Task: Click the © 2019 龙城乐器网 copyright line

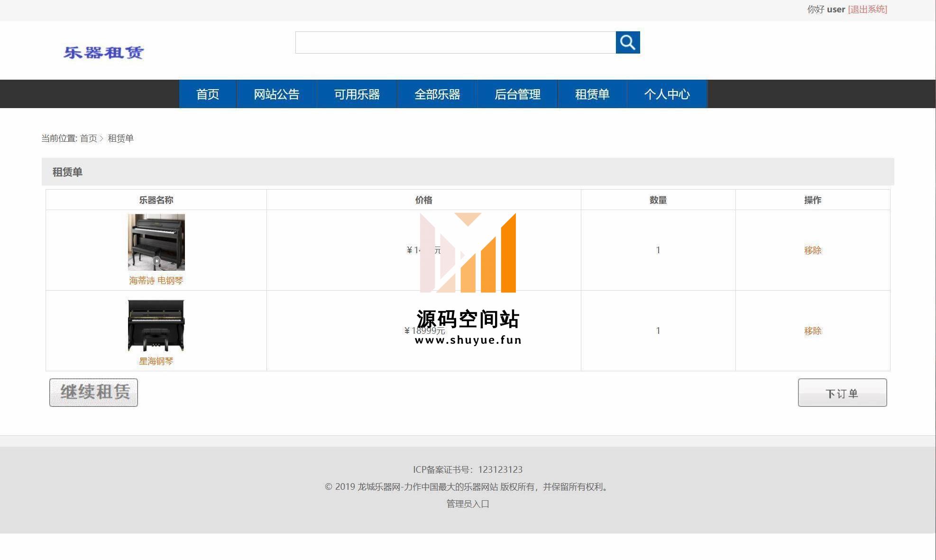Action: (468, 487)
